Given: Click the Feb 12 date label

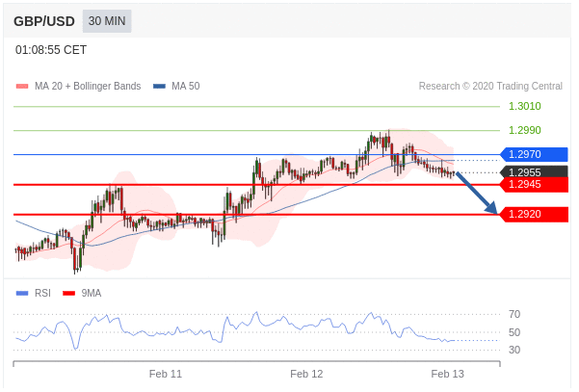Looking at the screenshot, I should click(x=306, y=375).
